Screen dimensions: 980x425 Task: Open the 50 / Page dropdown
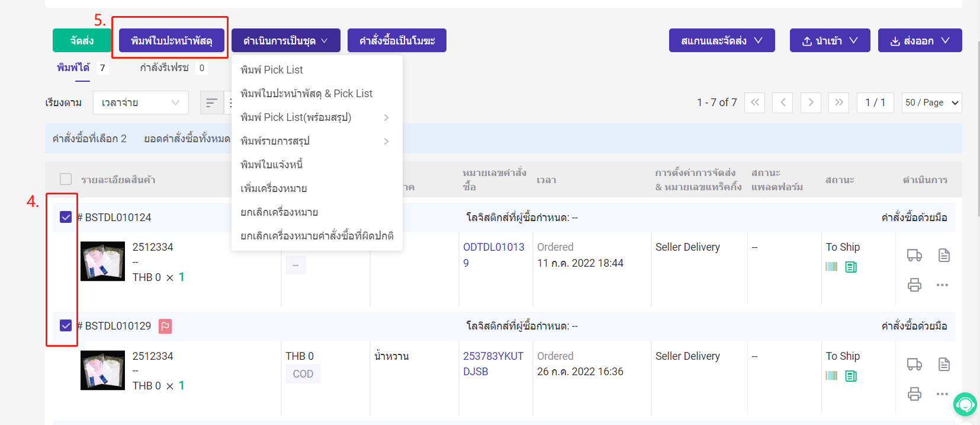pos(931,103)
